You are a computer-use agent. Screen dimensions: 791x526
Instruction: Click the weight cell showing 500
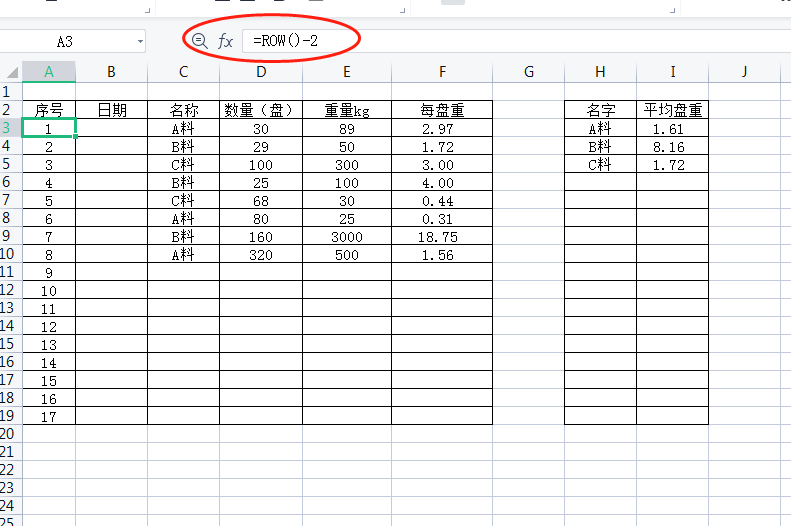[x=347, y=254]
